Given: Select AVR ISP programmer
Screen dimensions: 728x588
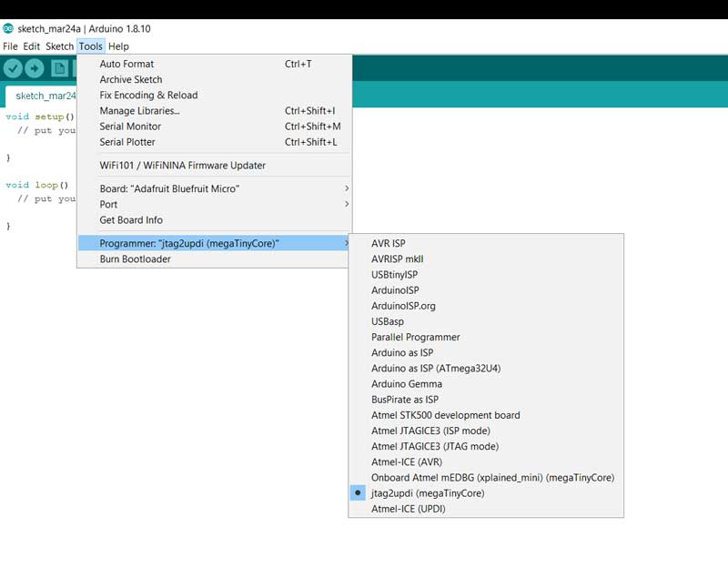Looking at the screenshot, I should pos(486,243).
